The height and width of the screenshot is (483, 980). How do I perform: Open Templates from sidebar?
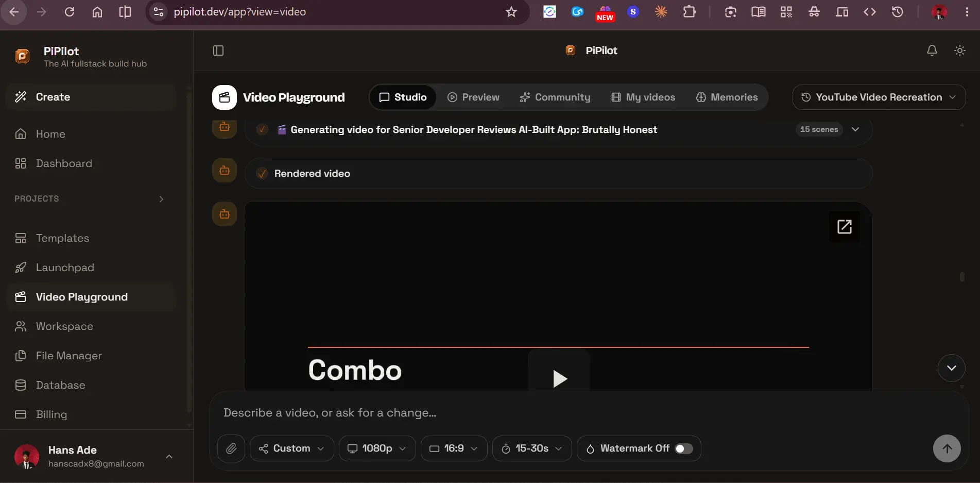tap(91, 238)
